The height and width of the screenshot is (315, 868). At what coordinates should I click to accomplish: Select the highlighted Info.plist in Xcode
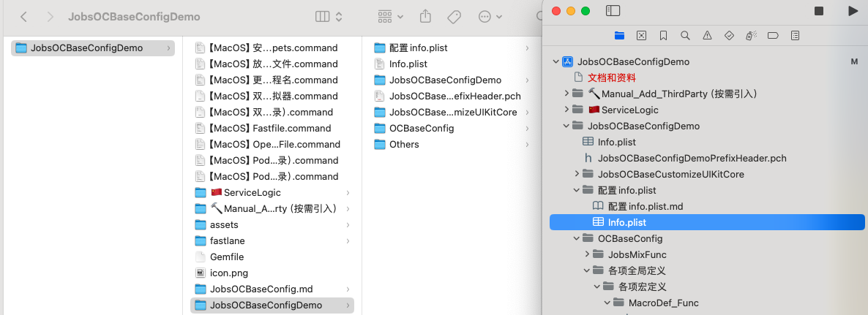(708, 222)
